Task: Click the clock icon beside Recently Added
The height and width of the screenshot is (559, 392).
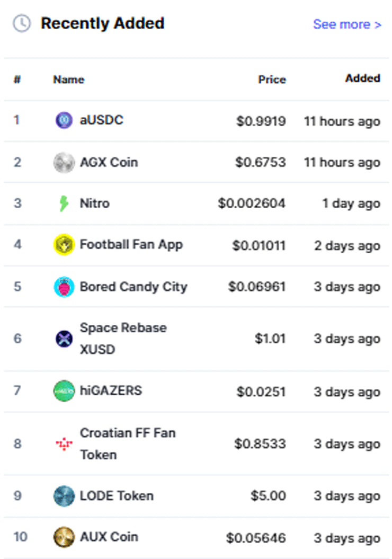Action: click(x=22, y=23)
